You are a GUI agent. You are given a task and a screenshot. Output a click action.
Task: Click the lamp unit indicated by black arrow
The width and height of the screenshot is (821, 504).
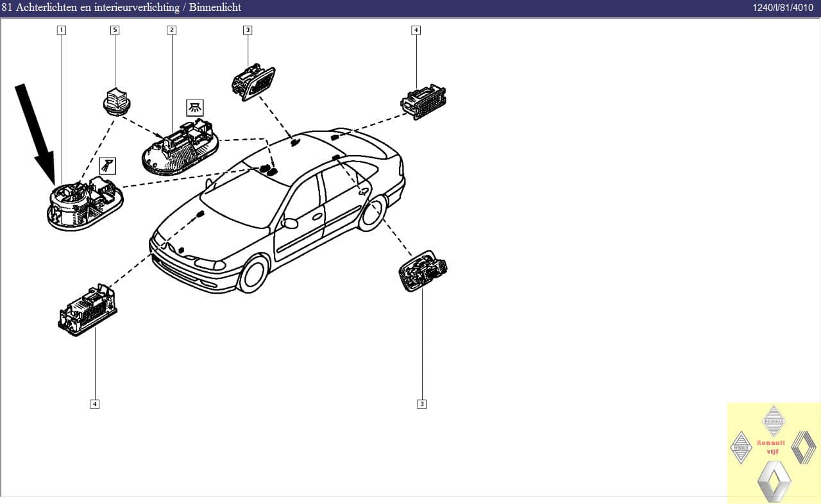85,205
